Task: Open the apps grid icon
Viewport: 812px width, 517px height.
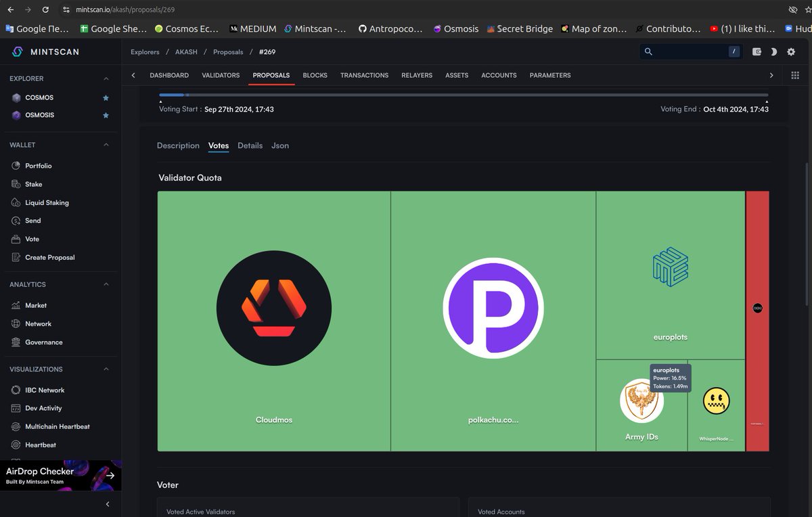Action: [795, 75]
